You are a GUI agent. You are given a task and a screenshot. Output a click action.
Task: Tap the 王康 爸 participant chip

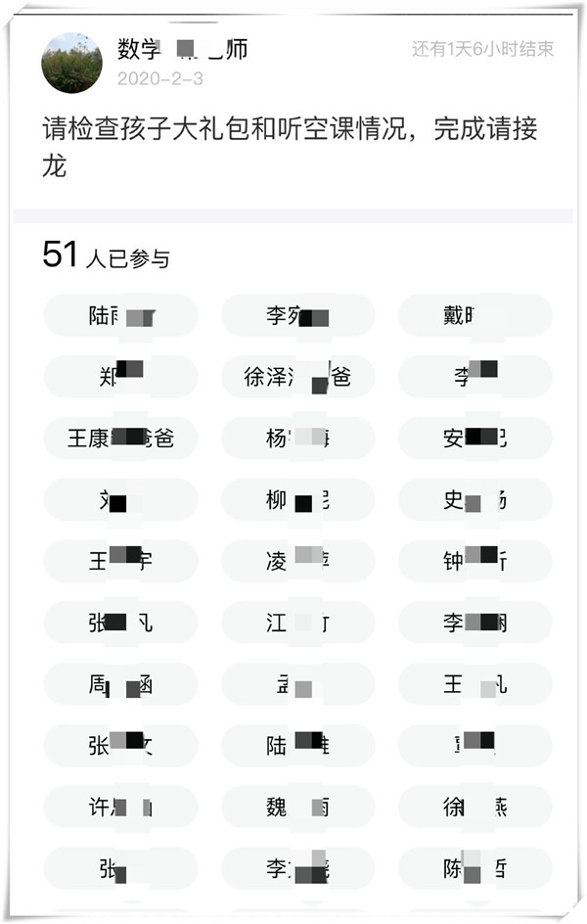120,438
